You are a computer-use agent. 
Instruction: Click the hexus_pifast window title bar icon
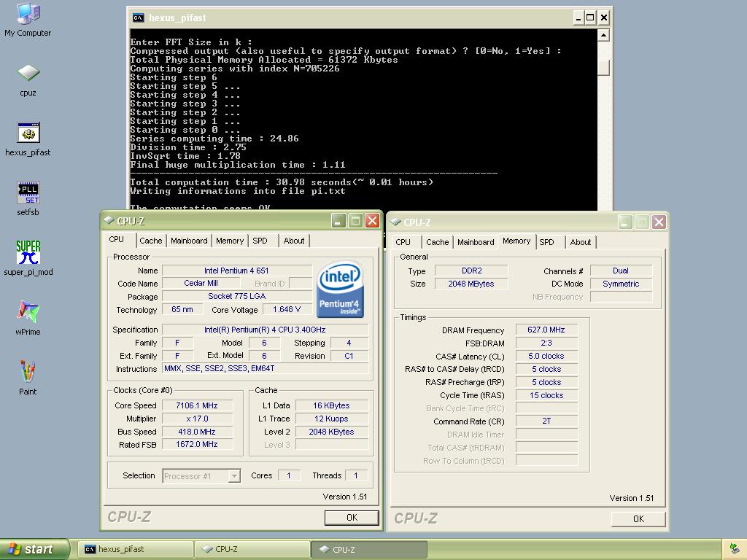click(x=138, y=17)
